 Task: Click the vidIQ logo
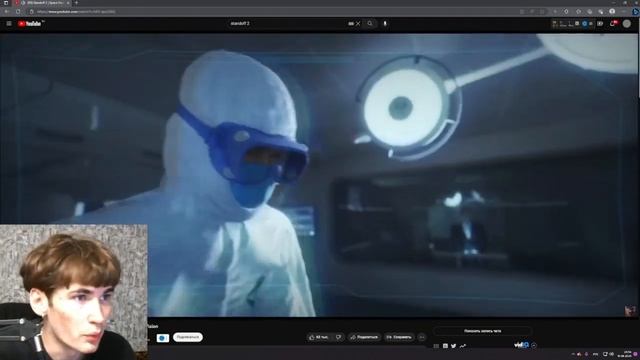point(521,345)
